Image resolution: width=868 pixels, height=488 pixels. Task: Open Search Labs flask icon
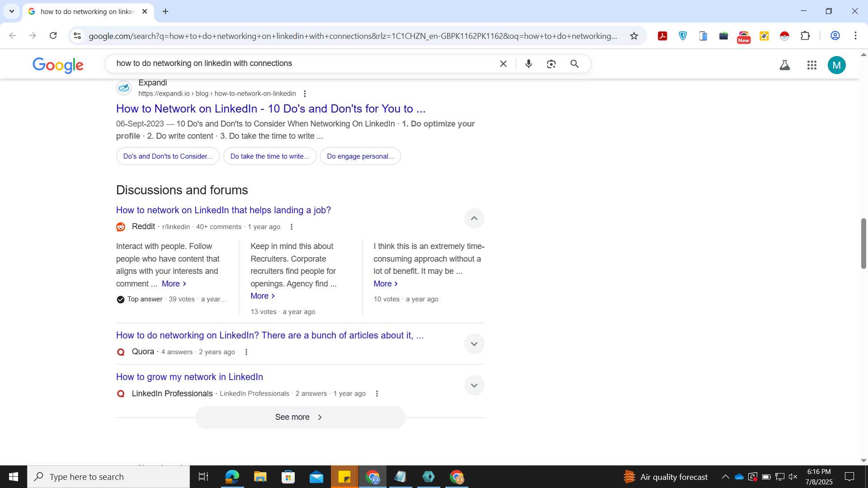pyautogui.click(x=785, y=65)
